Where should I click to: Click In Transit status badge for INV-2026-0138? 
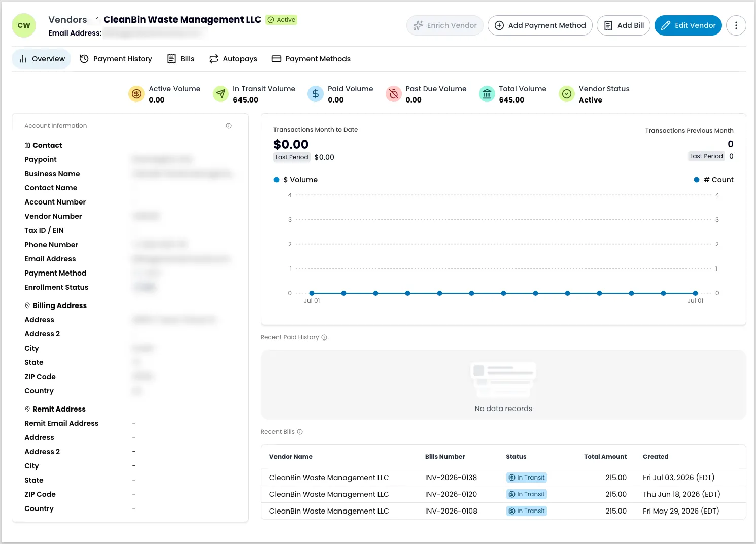527,478
